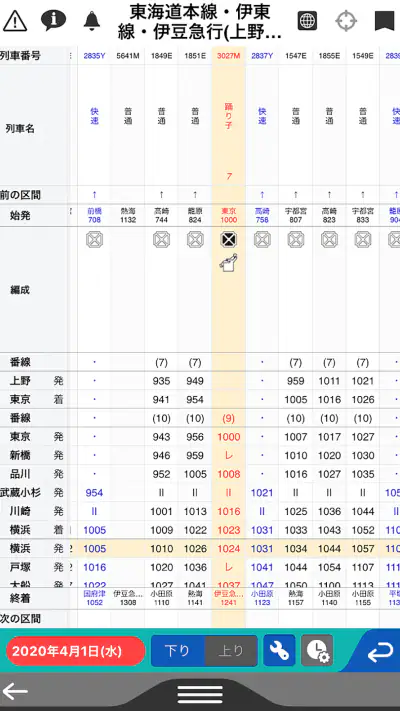
Task: Select the 戸塚 station row label
Action: tap(20, 567)
